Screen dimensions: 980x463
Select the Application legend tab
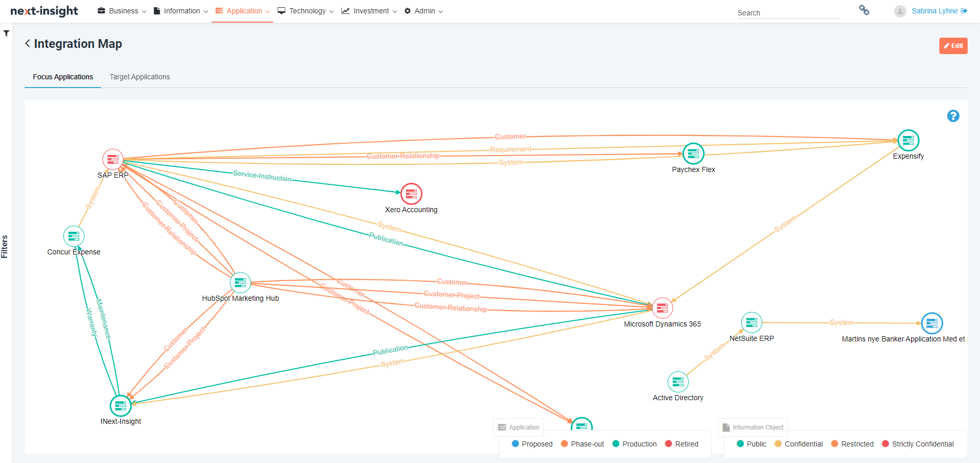[x=519, y=427]
